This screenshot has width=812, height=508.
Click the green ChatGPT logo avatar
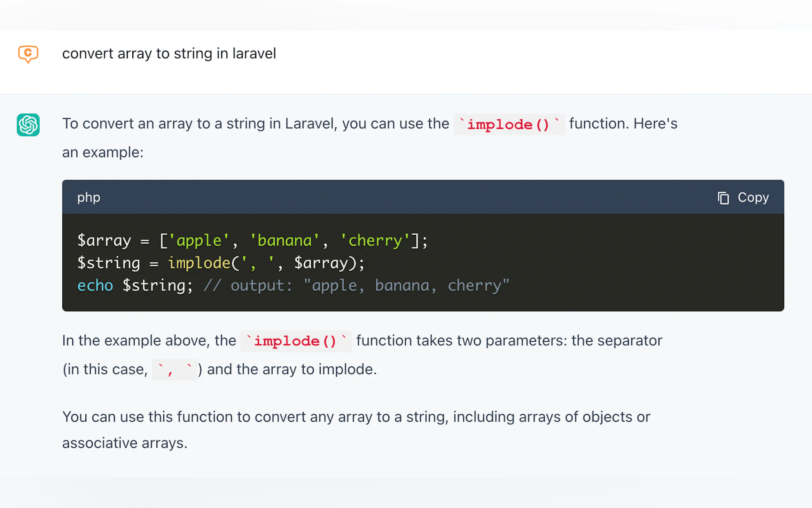(x=28, y=125)
